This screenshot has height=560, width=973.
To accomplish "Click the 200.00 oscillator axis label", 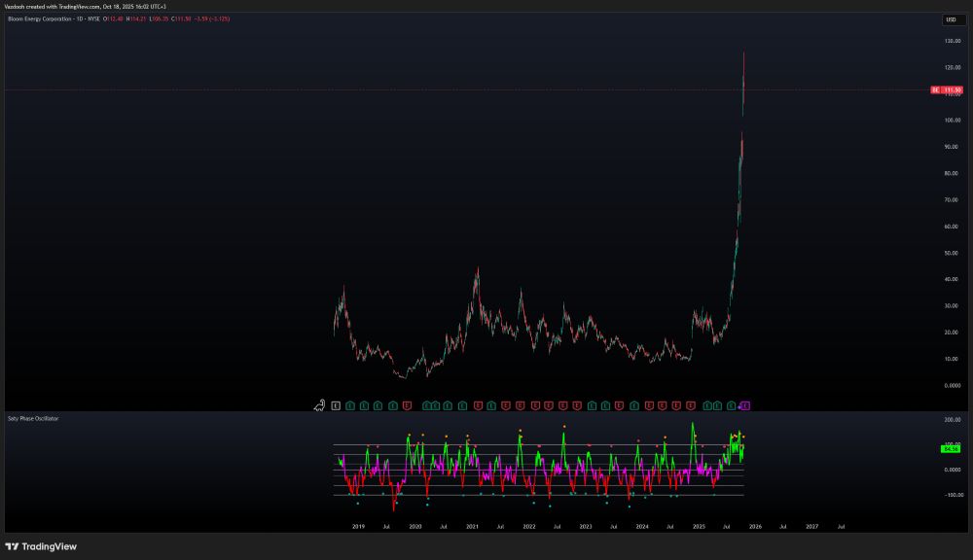I will coord(953,420).
